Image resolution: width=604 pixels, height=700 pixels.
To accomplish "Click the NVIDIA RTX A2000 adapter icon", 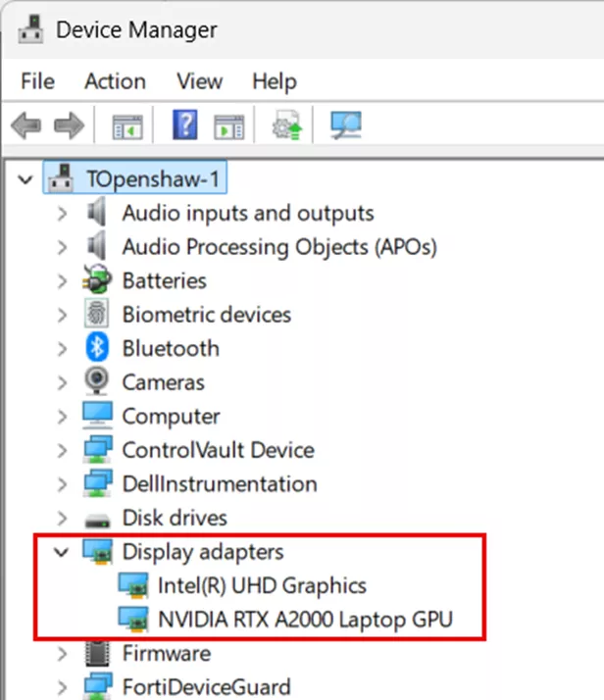I will 133,620.
